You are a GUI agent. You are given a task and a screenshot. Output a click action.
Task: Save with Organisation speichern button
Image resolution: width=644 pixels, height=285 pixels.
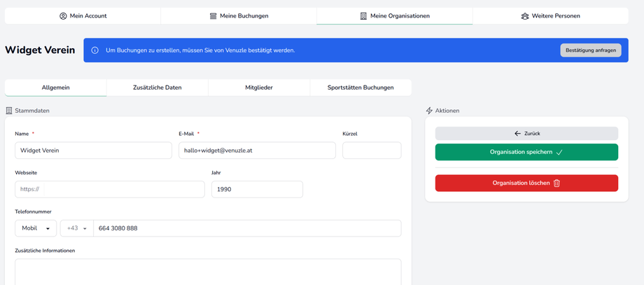pos(526,152)
